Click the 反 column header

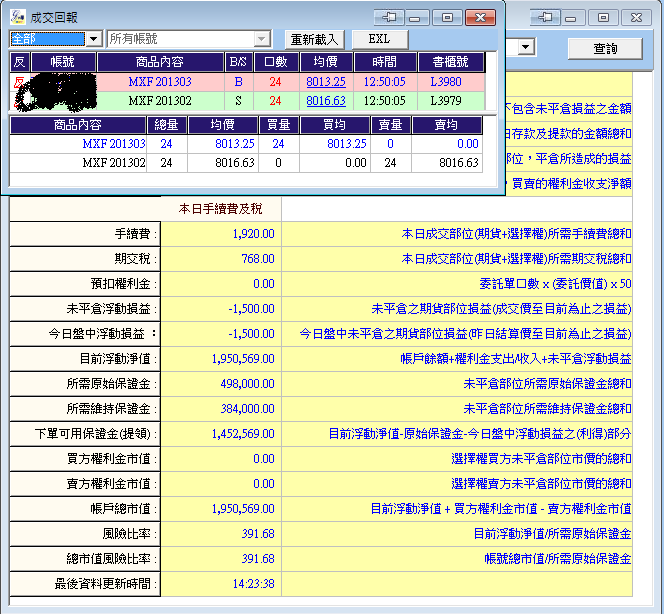[19, 62]
